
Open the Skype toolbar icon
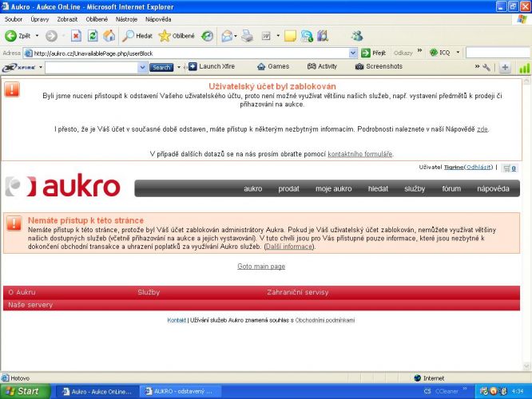(307, 36)
